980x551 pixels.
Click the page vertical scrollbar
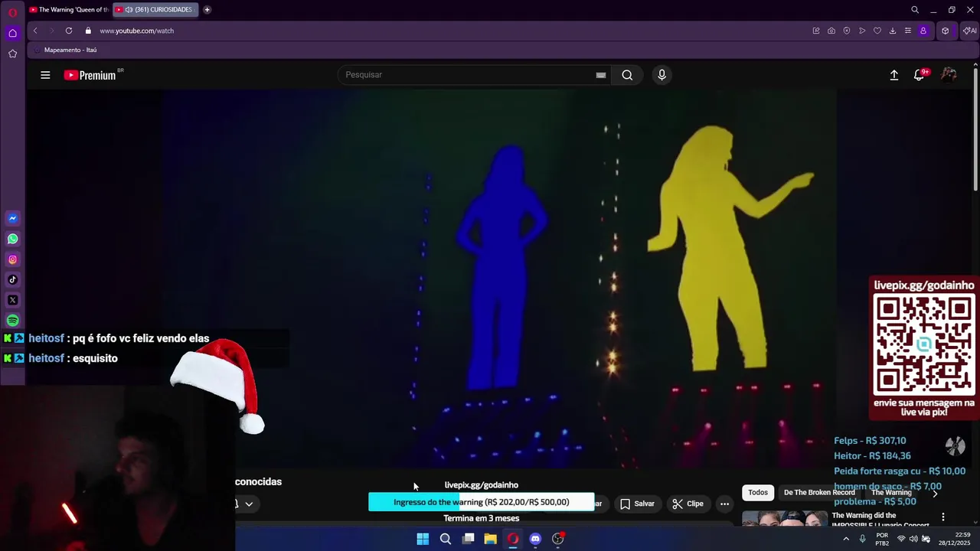[x=975, y=130]
